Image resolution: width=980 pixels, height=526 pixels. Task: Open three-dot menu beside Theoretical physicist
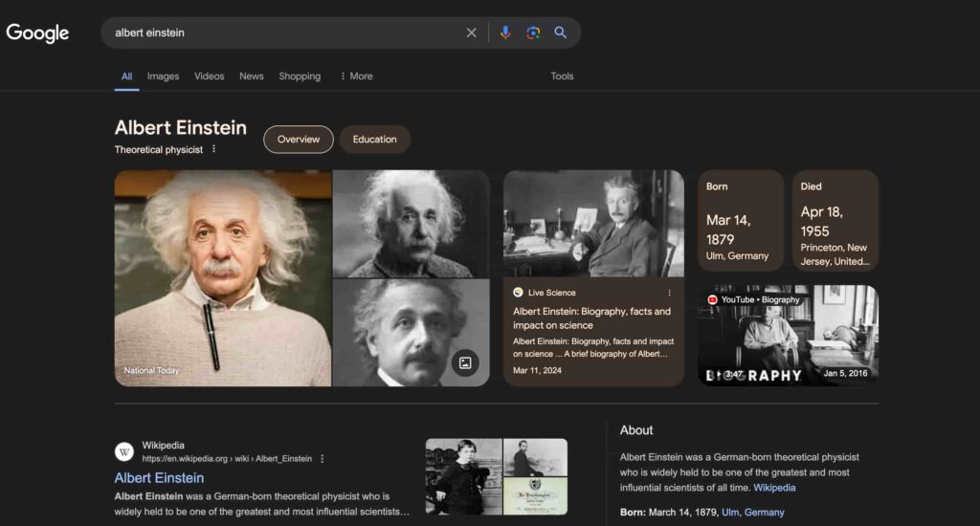[213, 149]
